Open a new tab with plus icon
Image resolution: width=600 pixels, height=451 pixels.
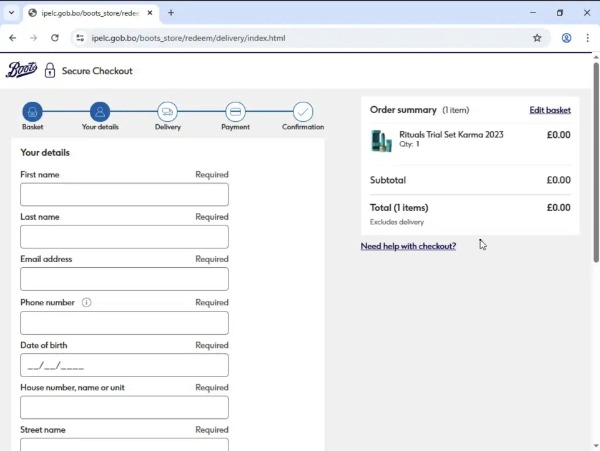click(x=171, y=13)
